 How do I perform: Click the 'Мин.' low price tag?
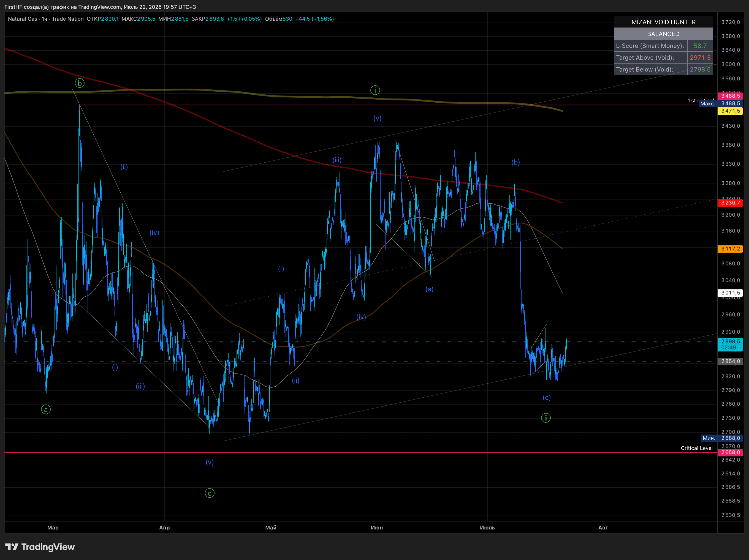tap(709, 438)
